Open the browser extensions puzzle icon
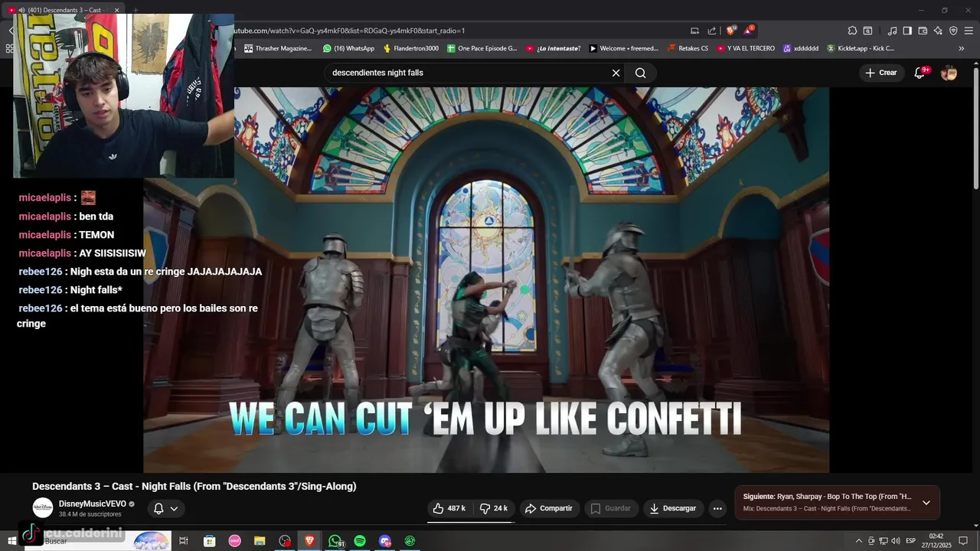This screenshot has height=551, width=980. [852, 31]
